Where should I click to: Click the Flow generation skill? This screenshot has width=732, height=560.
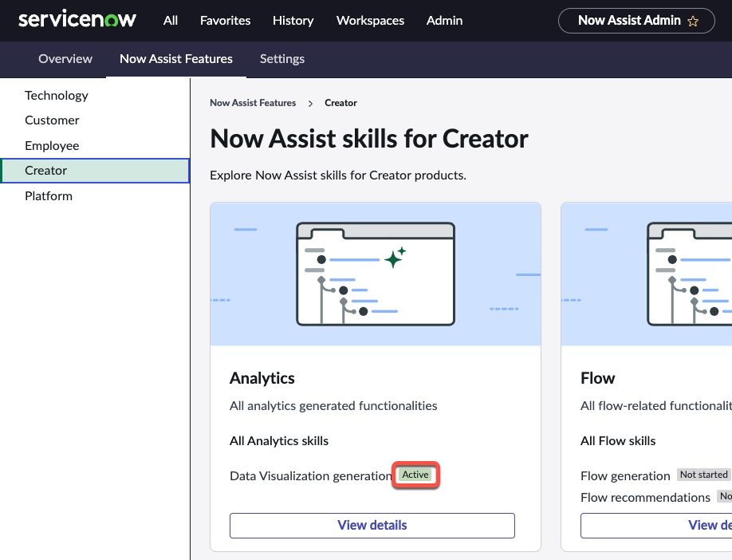click(x=625, y=476)
